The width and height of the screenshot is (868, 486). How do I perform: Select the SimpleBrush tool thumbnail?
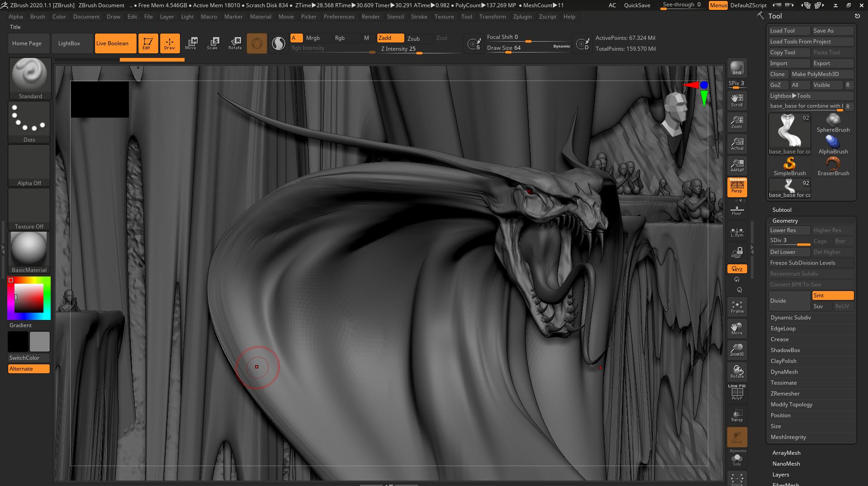coord(789,166)
